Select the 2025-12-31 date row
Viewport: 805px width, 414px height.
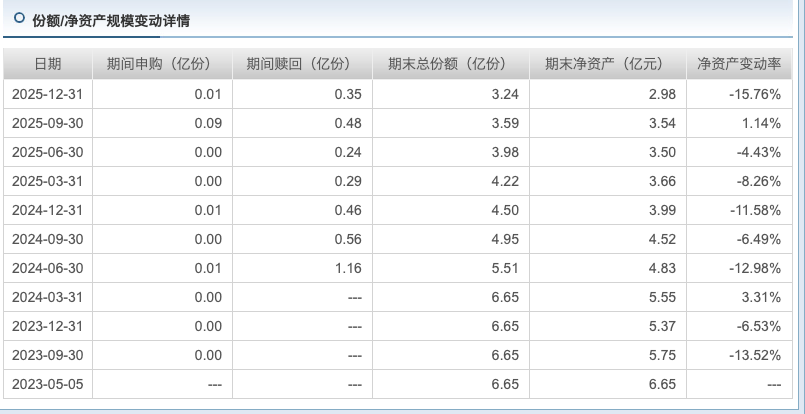tap(47, 94)
